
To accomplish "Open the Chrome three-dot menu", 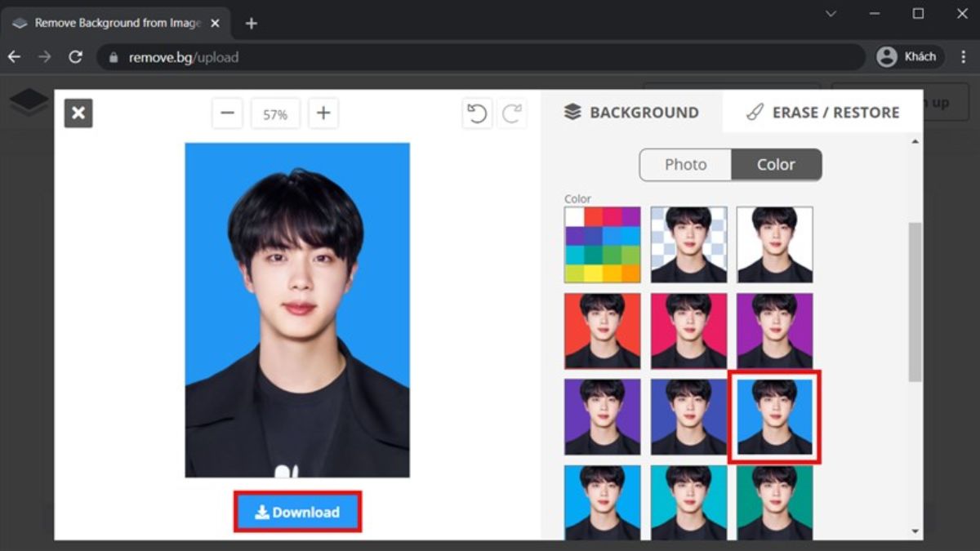I will (x=963, y=57).
